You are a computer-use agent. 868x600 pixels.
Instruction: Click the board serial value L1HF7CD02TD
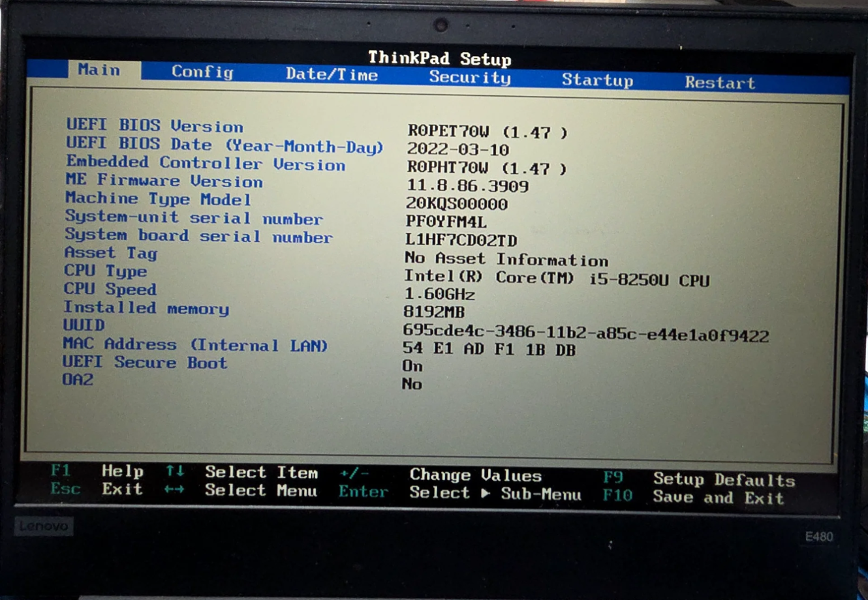tap(461, 241)
